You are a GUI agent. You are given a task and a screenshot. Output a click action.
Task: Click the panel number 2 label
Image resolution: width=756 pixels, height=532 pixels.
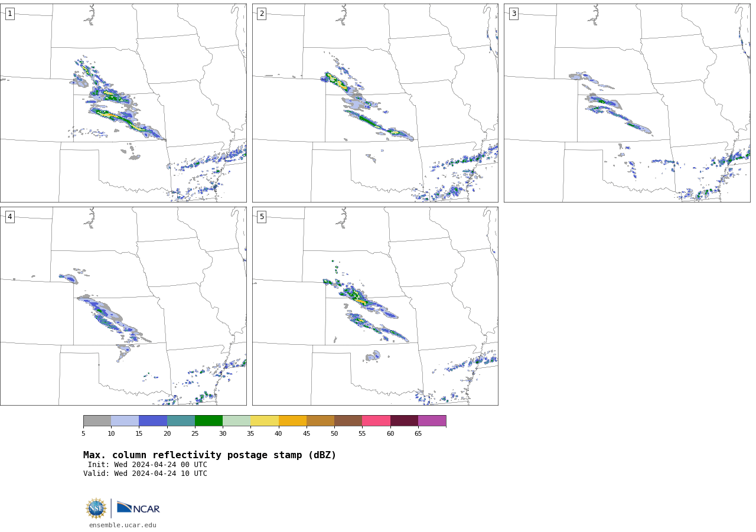pos(262,14)
